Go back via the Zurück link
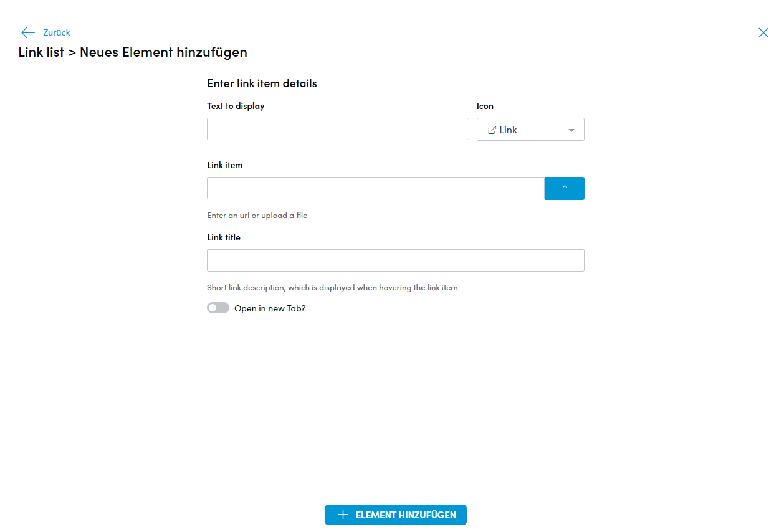Viewport: 784px width, 532px height. click(x=57, y=32)
